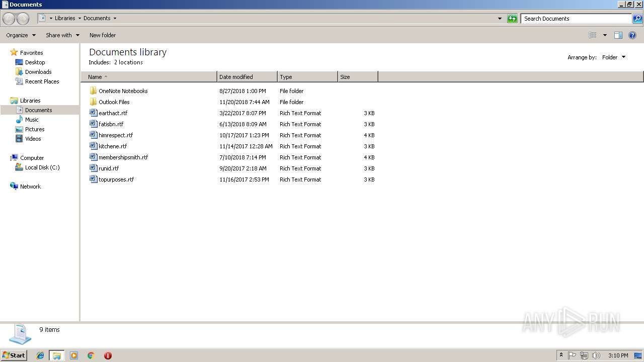Viewport: 644px width, 362px height.
Task: Open Local Disk (C:)
Action: pyautogui.click(x=42, y=167)
